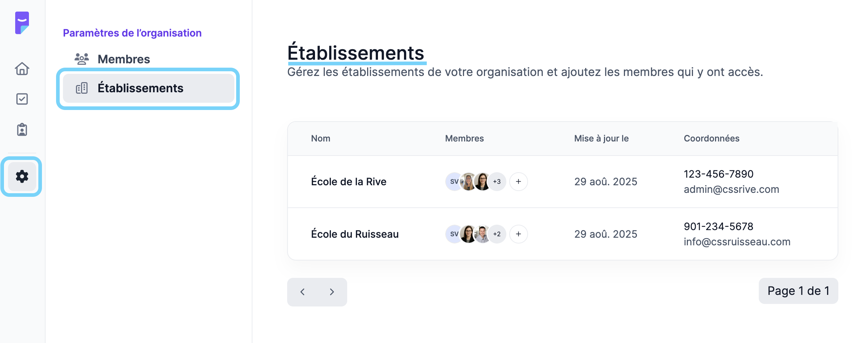Open the home icon in sidebar
Screen dimensions: 868x343
tap(22, 69)
